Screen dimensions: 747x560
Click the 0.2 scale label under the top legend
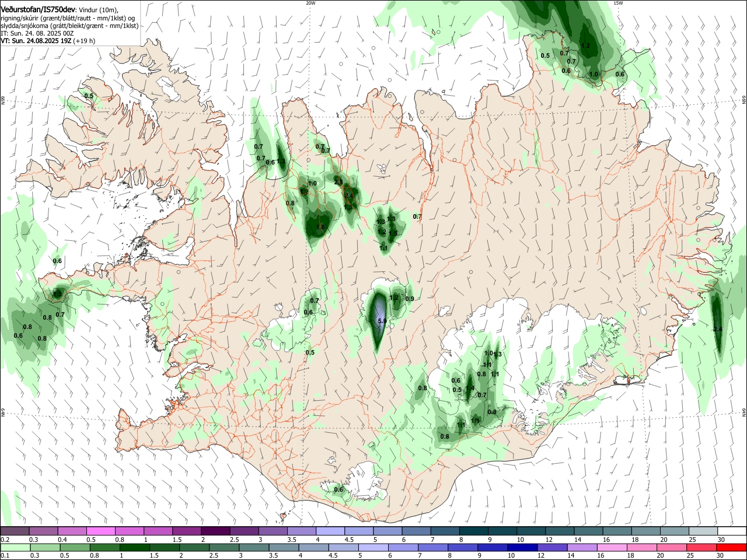pyautogui.click(x=5, y=540)
